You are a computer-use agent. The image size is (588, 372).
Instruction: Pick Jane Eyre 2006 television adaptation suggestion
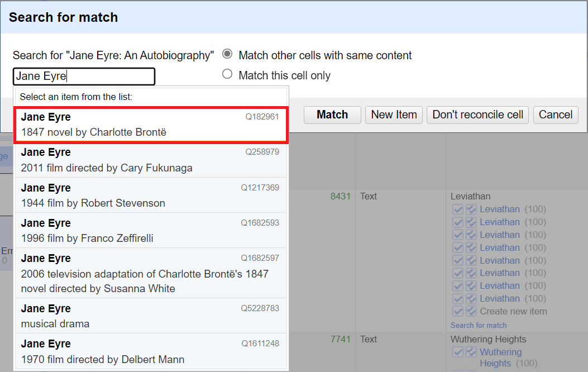click(150, 273)
